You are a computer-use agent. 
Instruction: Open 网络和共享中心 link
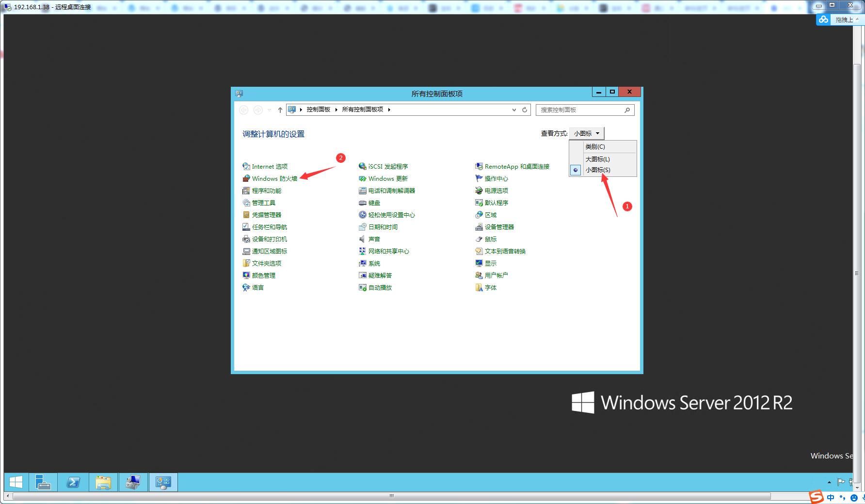[388, 252]
